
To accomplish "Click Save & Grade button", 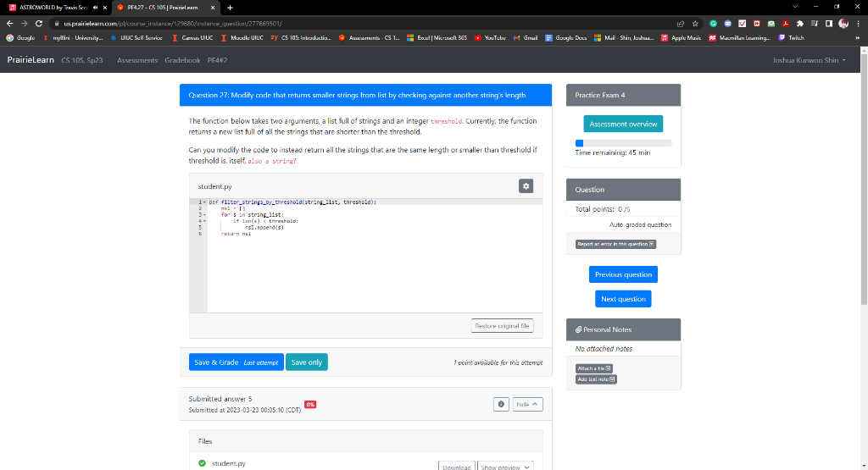I will click(x=236, y=362).
